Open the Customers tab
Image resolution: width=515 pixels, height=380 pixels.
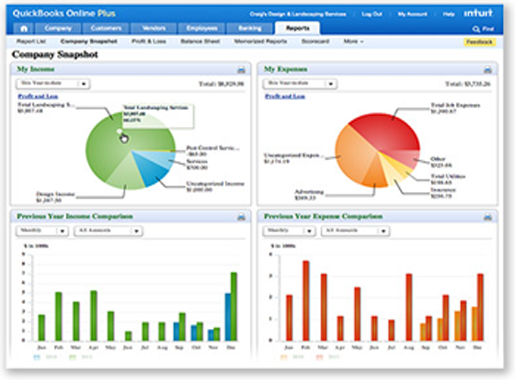point(106,29)
